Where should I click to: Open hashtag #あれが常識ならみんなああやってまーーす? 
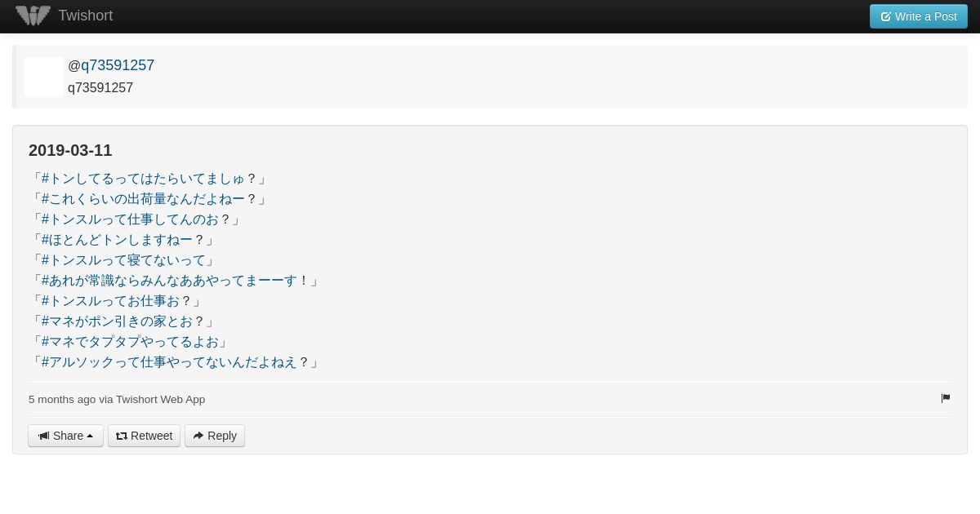[169, 281]
